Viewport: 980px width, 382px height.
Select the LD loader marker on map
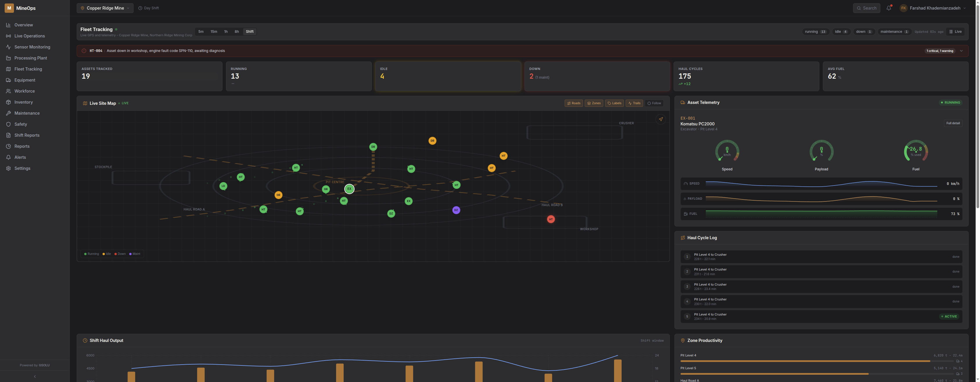(x=223, y=186)
